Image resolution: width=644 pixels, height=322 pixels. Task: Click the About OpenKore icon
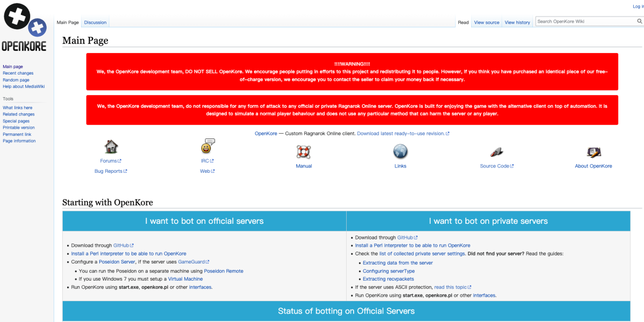pyautogui.click(x=593, y=152)
